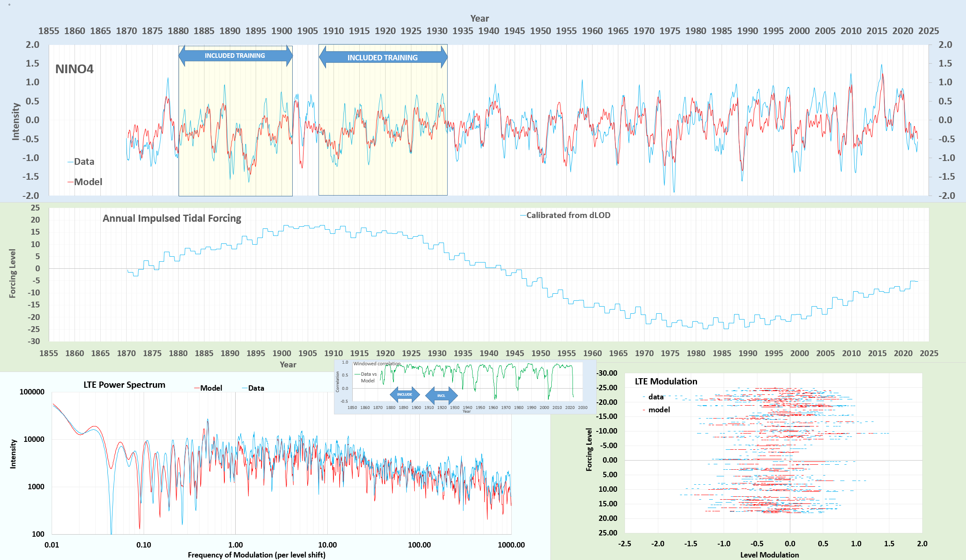
Task: Click the 'LTE Modulation' chart title
Action: coord(666,382)
